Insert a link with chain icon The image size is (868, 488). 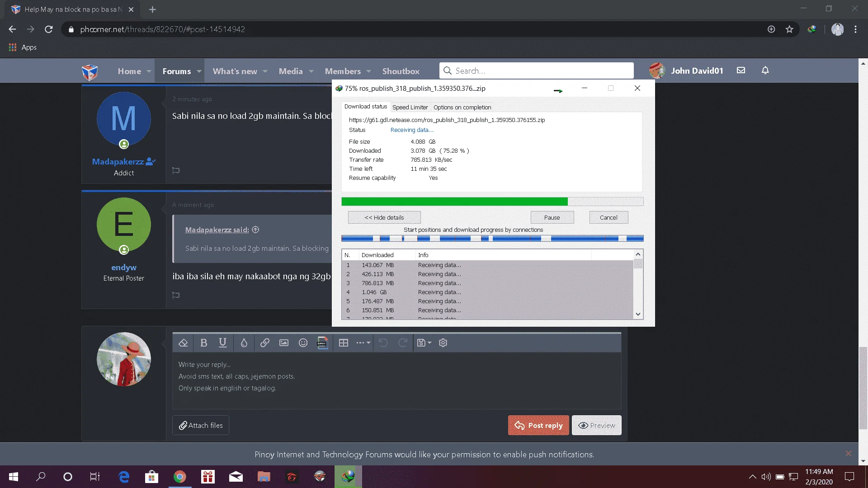[265, 343]
